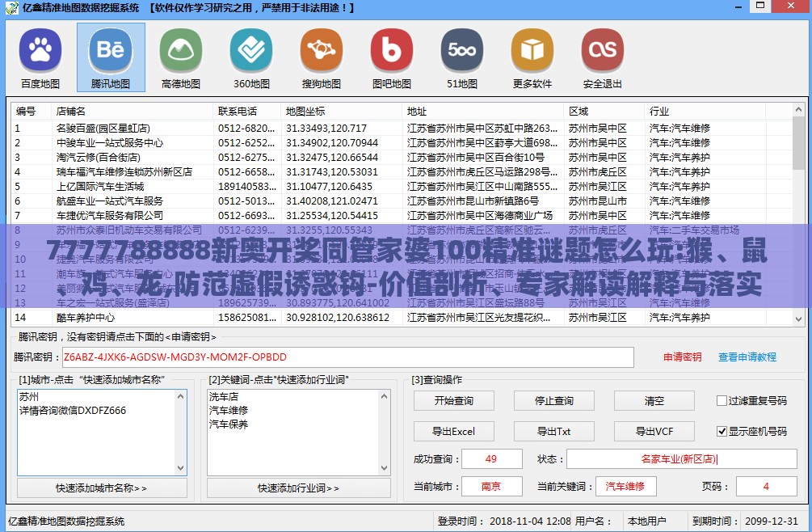Screen dimensions: 812x532
Task: Click the 导出Txt button
Action: click(x=554, y=431)
